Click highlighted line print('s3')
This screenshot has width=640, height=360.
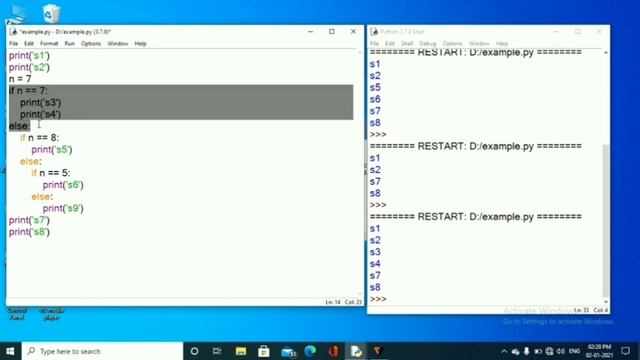[x=40, y=102]
